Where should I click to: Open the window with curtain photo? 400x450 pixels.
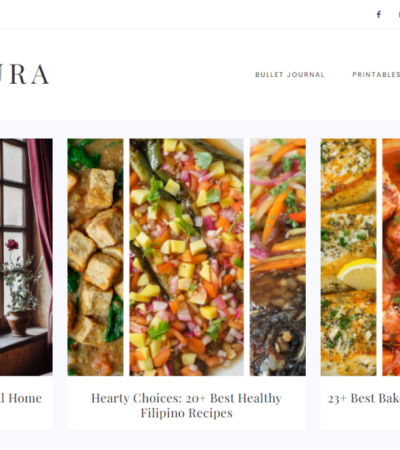tap(26, 257)
